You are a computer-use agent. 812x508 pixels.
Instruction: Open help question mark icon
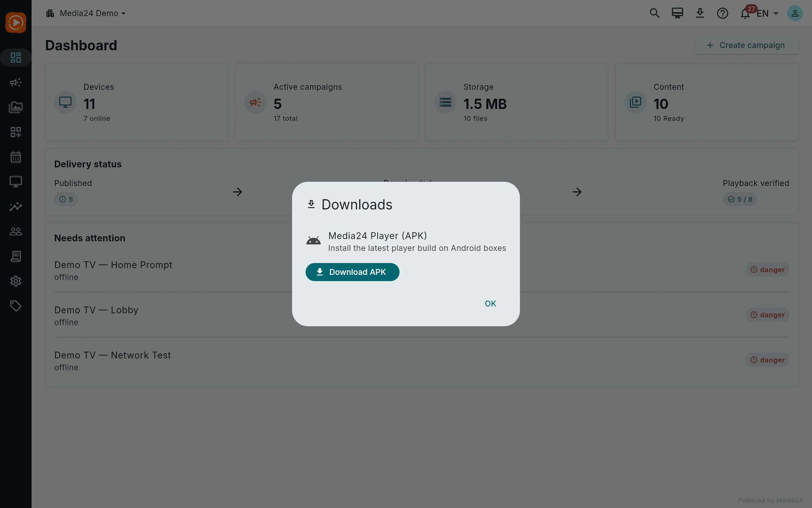722,14
